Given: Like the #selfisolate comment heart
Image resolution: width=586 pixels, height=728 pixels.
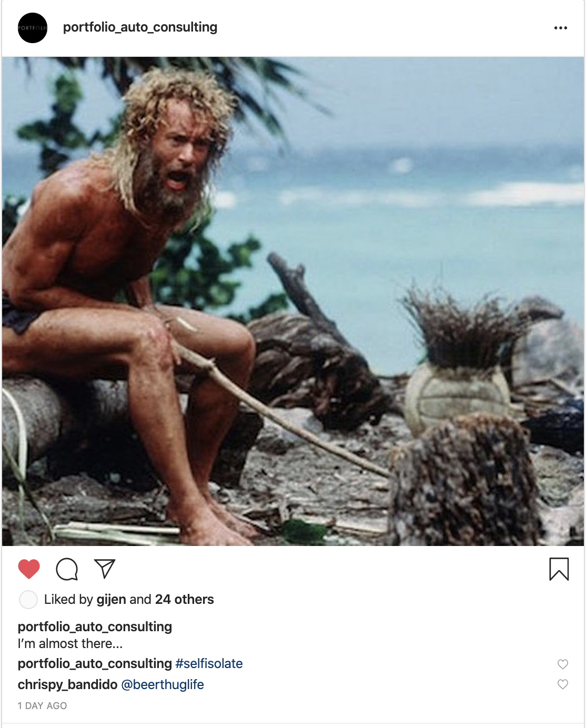Looking at the screenshot, I should click(563, 664).
